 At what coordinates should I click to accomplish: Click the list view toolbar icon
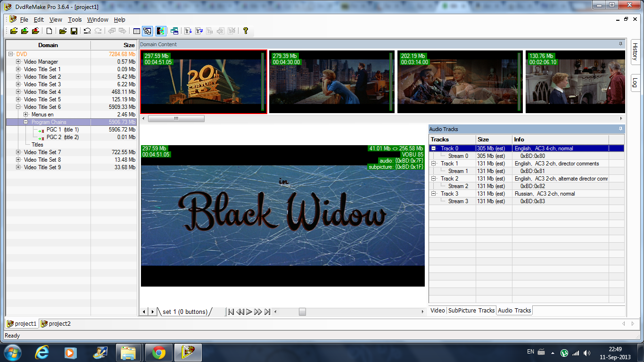click(137, 31)
